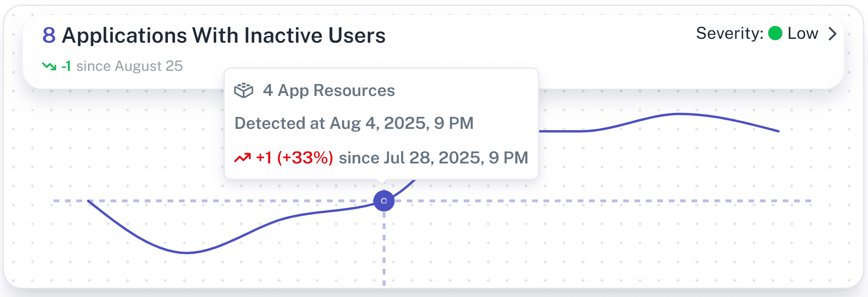Image resolution: width=868 pixels, height=297 pixels.
Task: Click the green downward trend arrow icon
Action: pos(49,66)
